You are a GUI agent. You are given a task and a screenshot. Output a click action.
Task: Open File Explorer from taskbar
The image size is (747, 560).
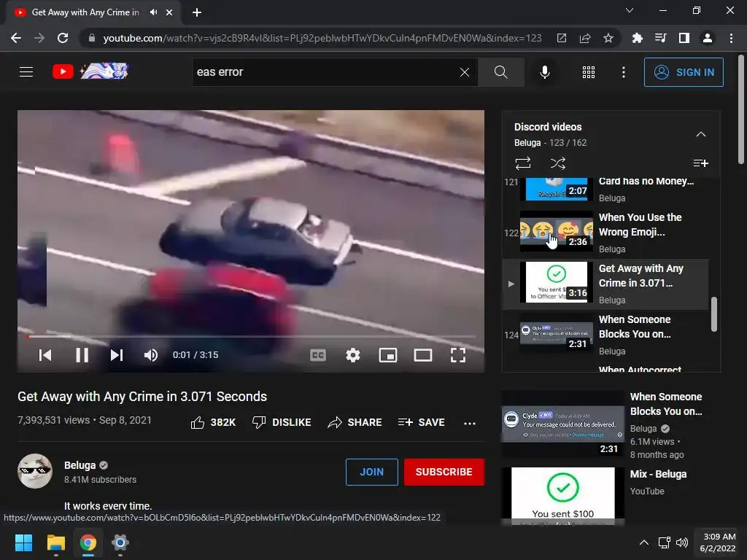click(x=55, y=542)
